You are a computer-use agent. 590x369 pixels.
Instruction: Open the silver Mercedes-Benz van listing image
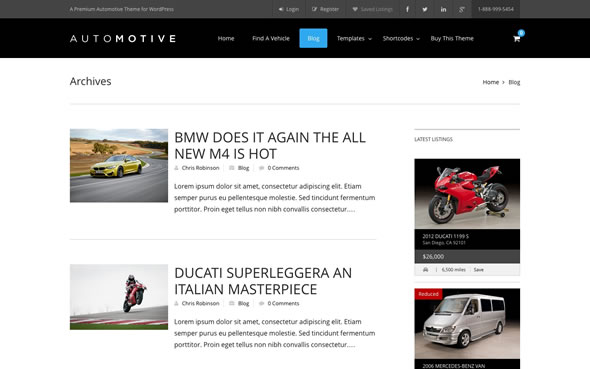coord(467,323)
